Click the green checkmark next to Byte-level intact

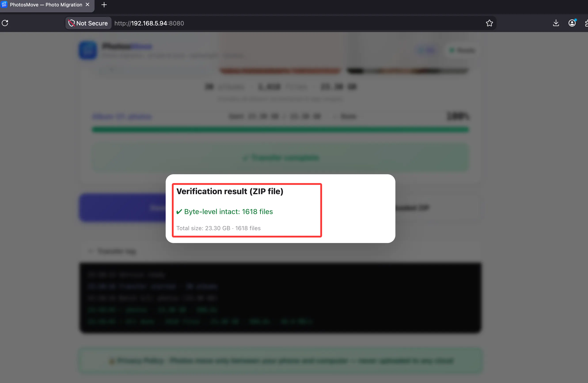coord(179,212)
